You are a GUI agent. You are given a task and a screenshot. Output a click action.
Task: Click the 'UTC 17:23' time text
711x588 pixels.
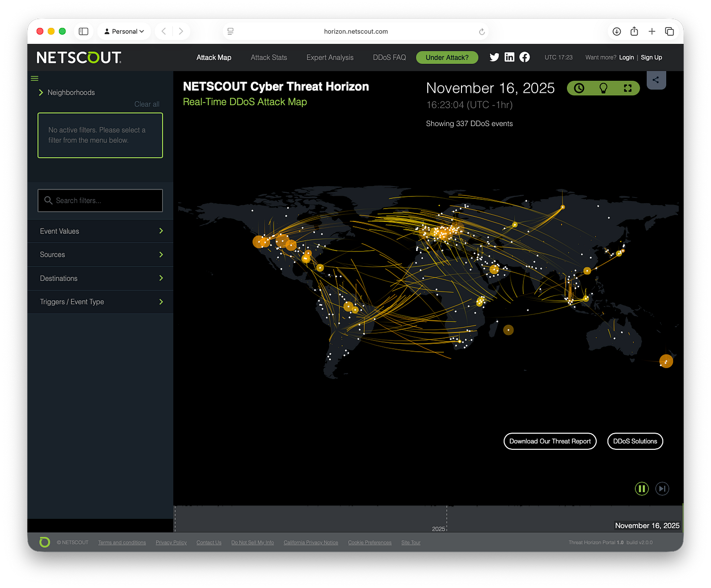pyautogui.click(x=559, y=57)
